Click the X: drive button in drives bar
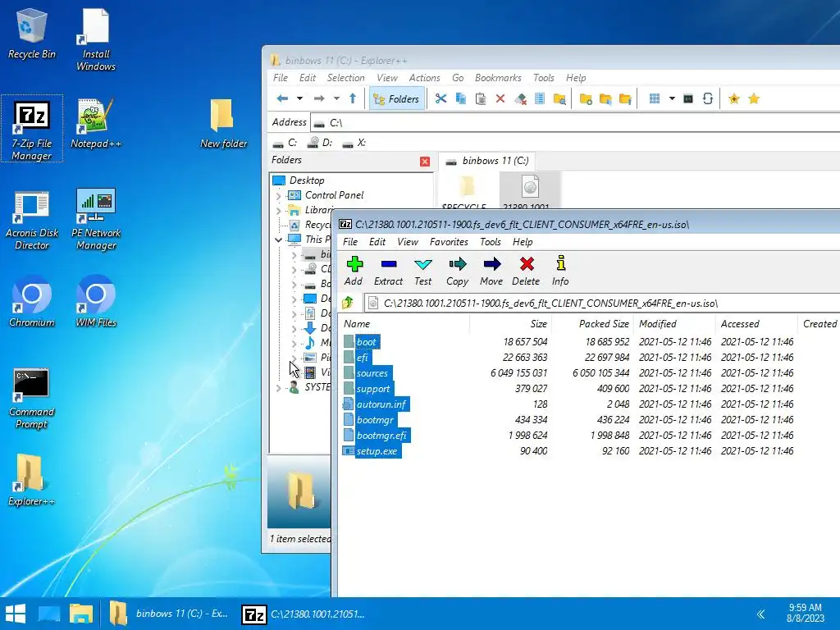 [354, 143]
